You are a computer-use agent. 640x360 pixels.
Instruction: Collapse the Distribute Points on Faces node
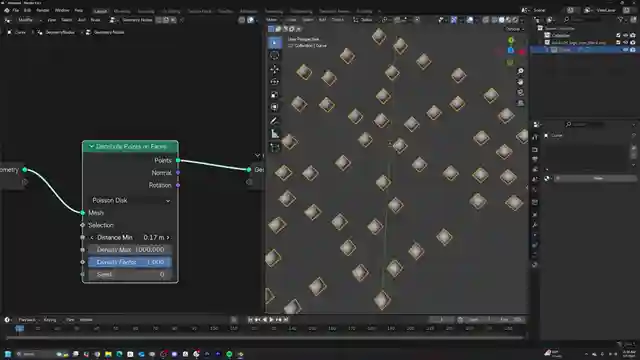click(91, 146)
